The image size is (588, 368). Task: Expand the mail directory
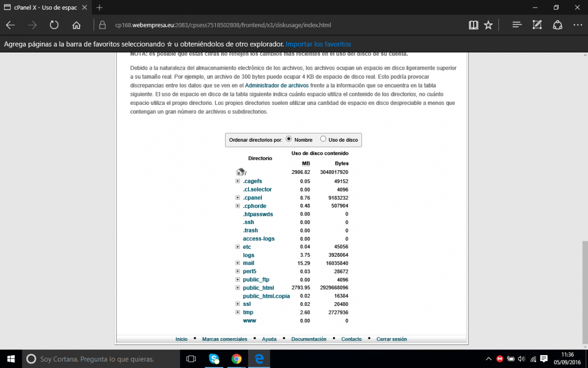coord(237,263)
